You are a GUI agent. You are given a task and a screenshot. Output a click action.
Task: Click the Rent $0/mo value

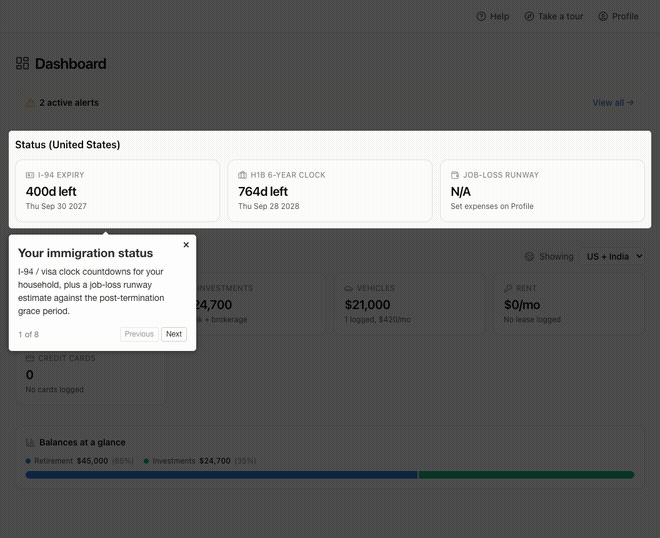point(522,304)
